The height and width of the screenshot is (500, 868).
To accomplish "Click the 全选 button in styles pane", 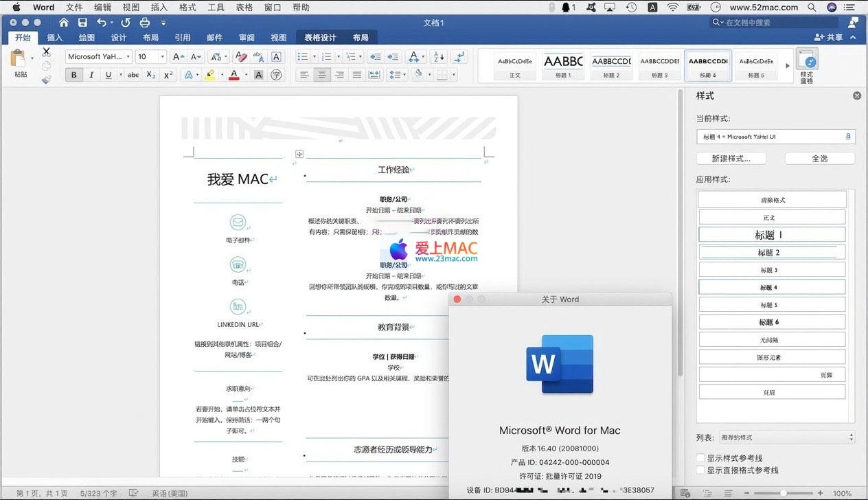I will click(819, 159).
